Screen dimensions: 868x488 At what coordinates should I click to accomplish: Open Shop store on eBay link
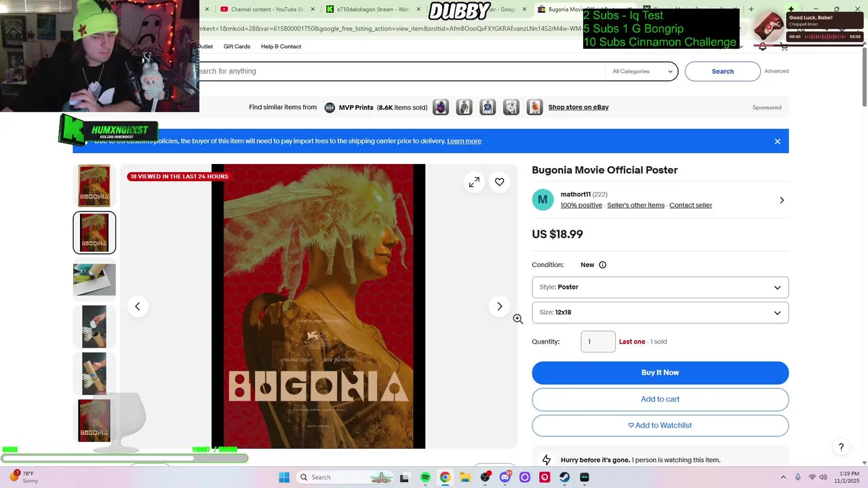pyautogui.click(x=578, y=107)
